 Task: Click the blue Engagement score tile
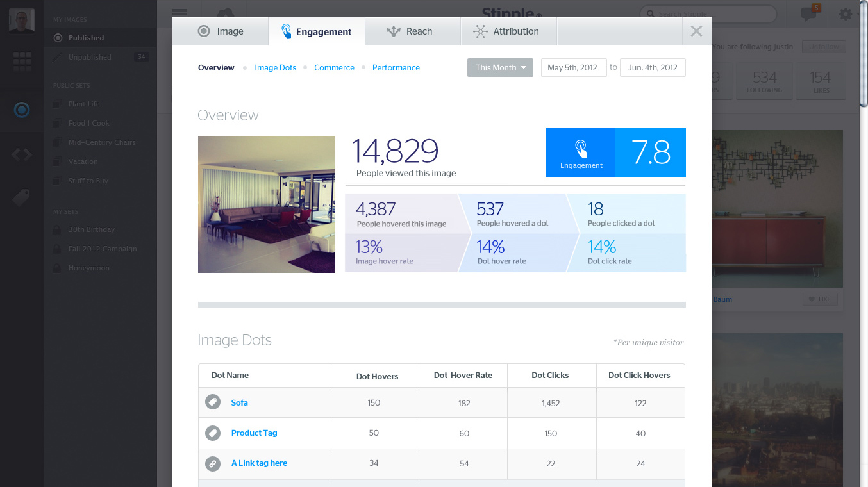[615, 152]
